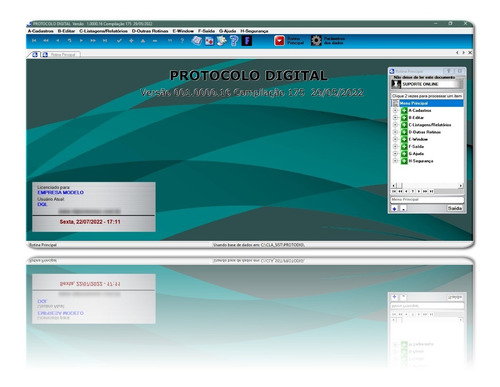
Task: Click the Saída button in panel
Action: (x=455, y=208)
